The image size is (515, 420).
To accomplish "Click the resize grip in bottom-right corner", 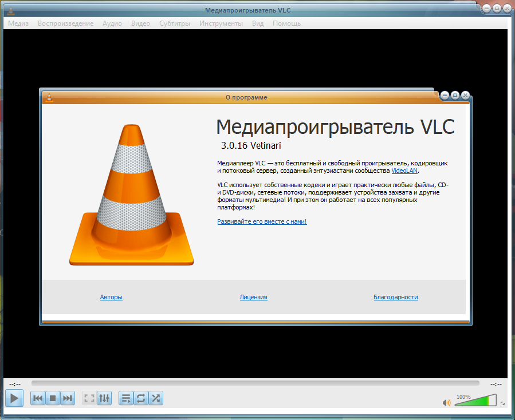I will (503, 403).
